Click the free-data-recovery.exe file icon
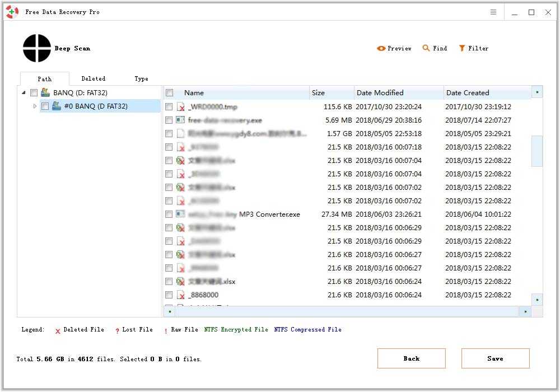The height and width of the screenshot is (392, 560). [x=180, y=120]
